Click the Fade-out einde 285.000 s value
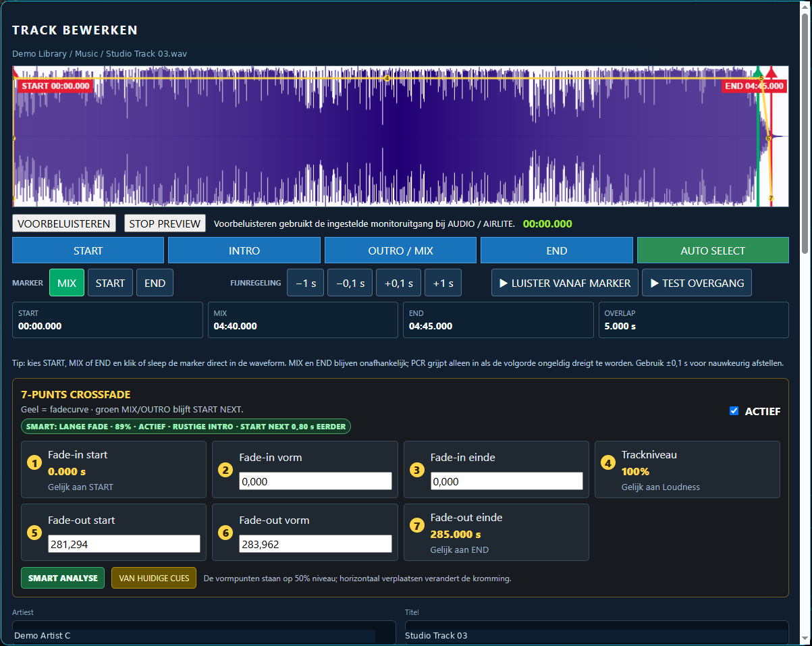 click(456, 534)
